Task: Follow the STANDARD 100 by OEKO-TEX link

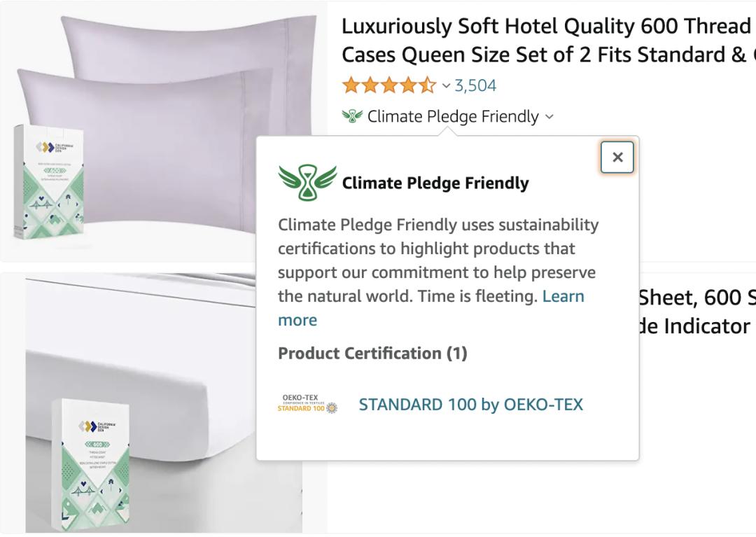Action: [471, 404]
